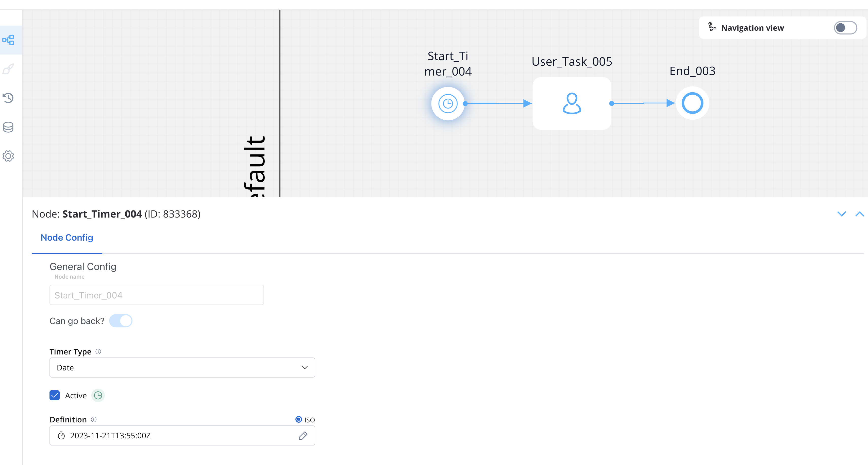Switch to the Node Config tab

[67, 238]
